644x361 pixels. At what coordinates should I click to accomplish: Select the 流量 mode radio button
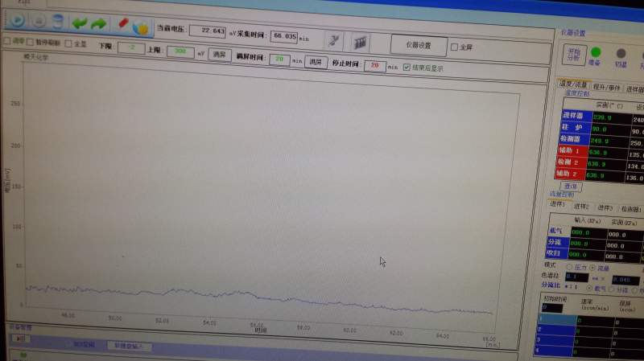coord(592,268)
